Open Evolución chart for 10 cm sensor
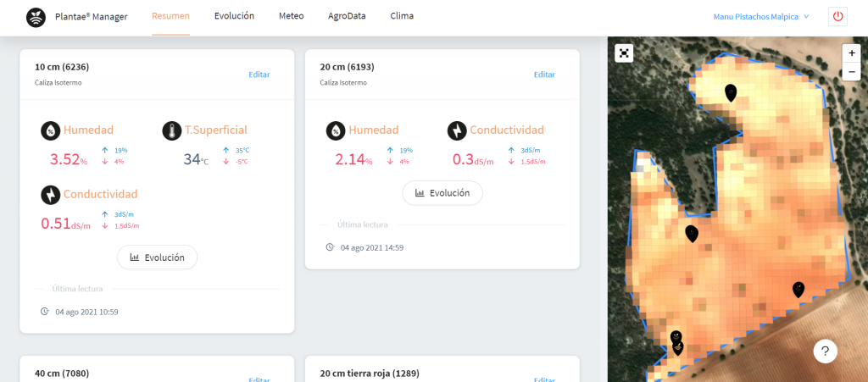This screenshot has width=868, height=382. click(x=157, y=257)
